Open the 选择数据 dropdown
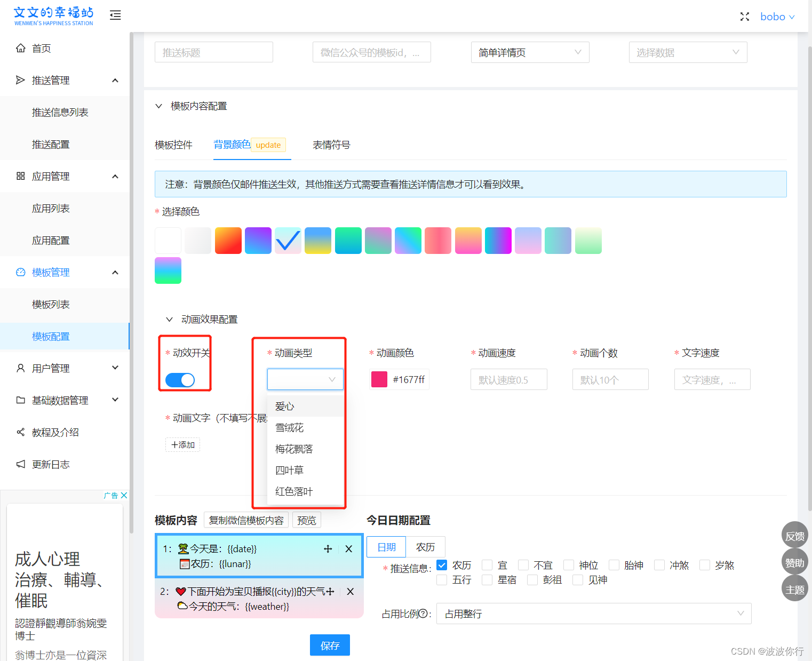 click(x=688, y=52)
